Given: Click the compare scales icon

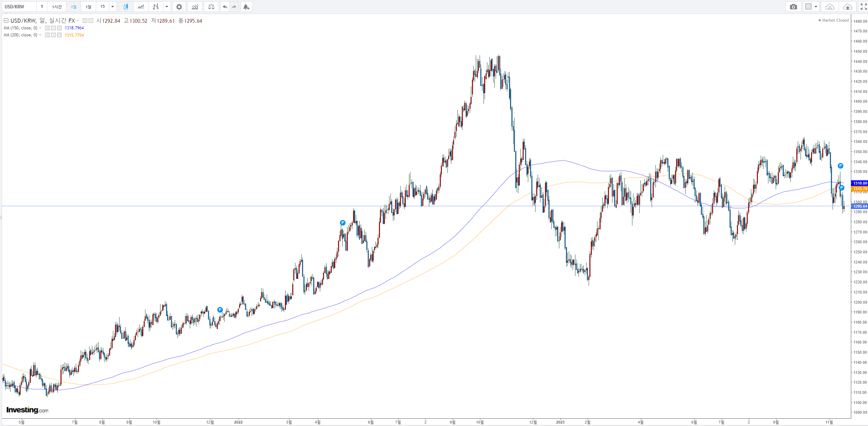Looking at the screenshot, I should 211,7.
